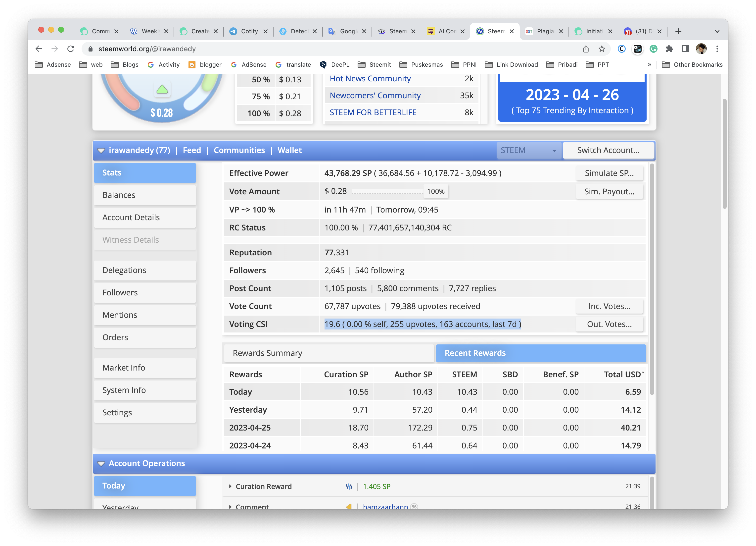The width and height of the screenshot is (756, 546).
Task: View site info lock icon
Action: click(x=90, y=49)
